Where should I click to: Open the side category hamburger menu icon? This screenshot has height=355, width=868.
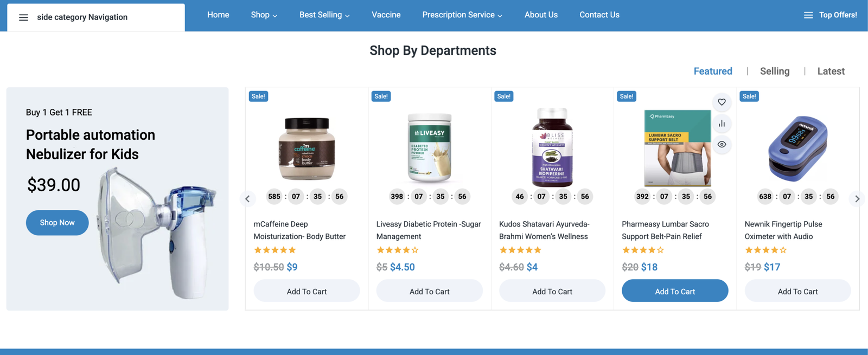click(x=23, y=17)
